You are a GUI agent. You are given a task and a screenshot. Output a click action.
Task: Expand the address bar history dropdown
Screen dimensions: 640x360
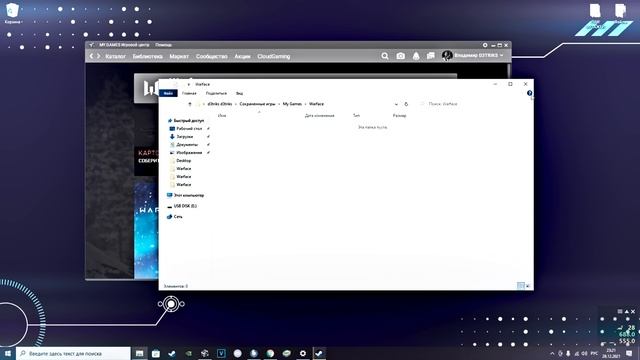pos(396,104)
